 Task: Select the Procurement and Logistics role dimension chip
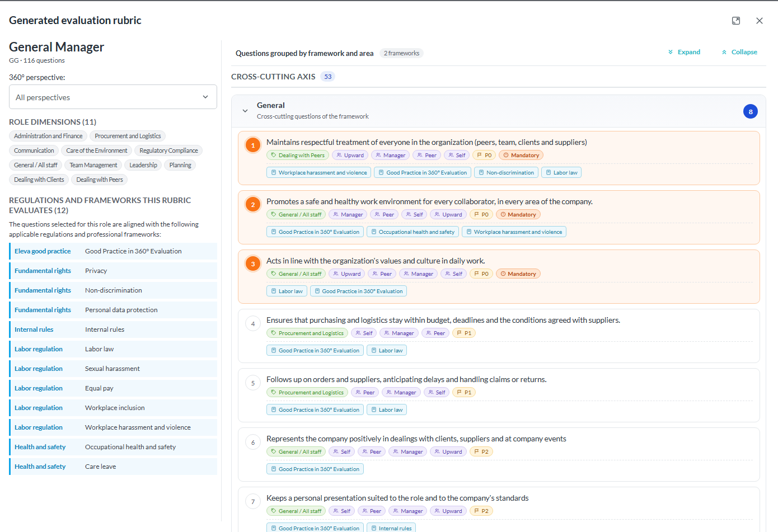click(x=128, y=136)
